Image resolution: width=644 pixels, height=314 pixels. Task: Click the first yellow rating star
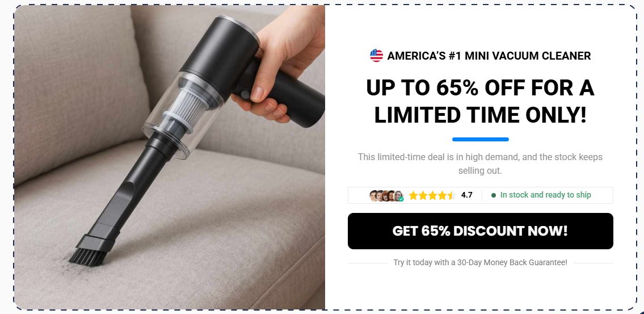tap(413, 196)
